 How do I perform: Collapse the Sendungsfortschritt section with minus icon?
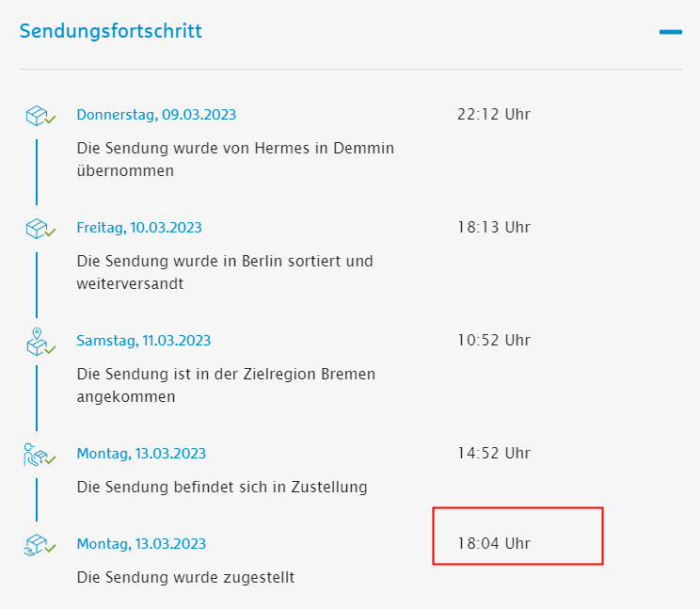point(670,32)
